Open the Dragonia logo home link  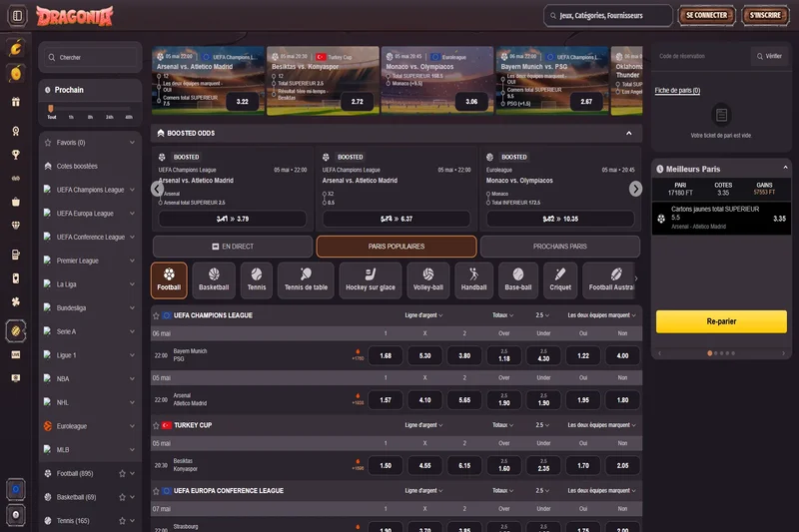(x=75, y=16)
